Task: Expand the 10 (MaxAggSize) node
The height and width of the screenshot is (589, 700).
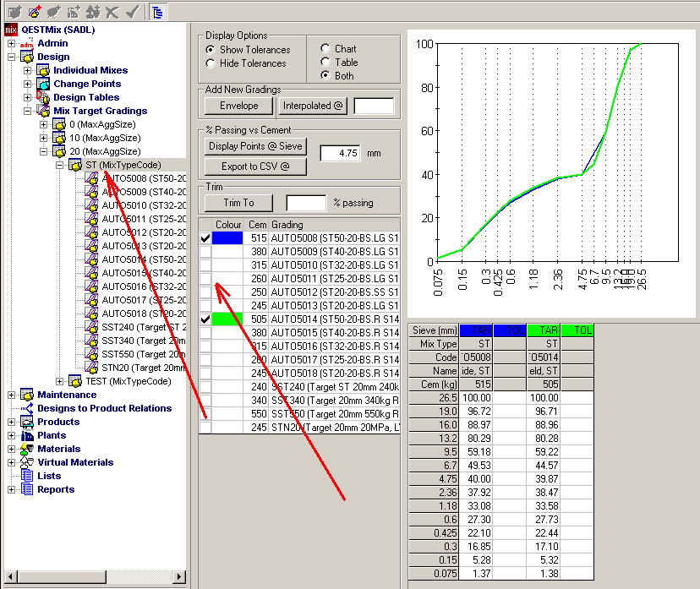Action: point(44,138)
